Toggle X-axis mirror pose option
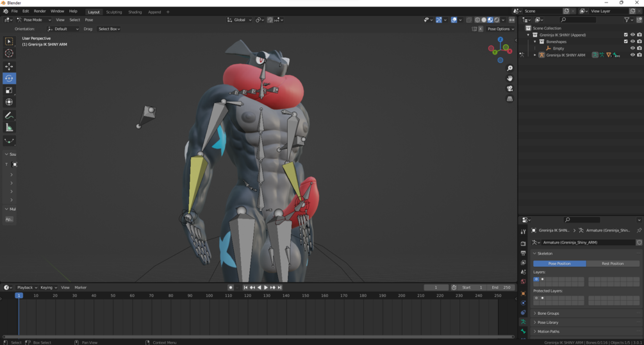This screenshot has height=345, width=644. 480,29
